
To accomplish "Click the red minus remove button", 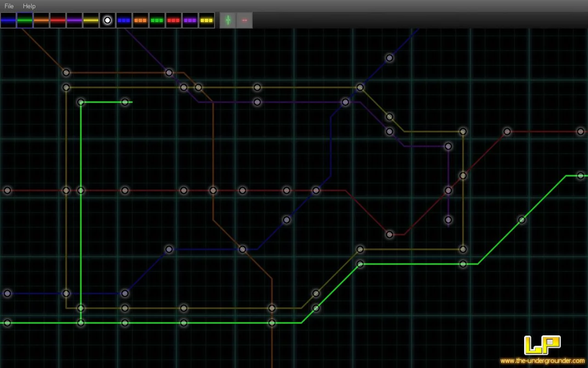I will tap(244, 20).
